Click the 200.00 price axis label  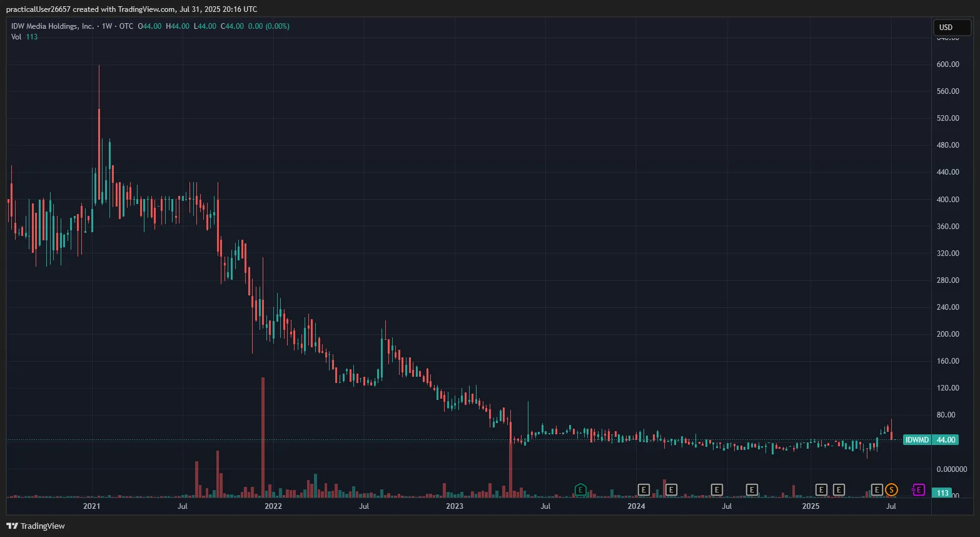[x=947, y=334]
